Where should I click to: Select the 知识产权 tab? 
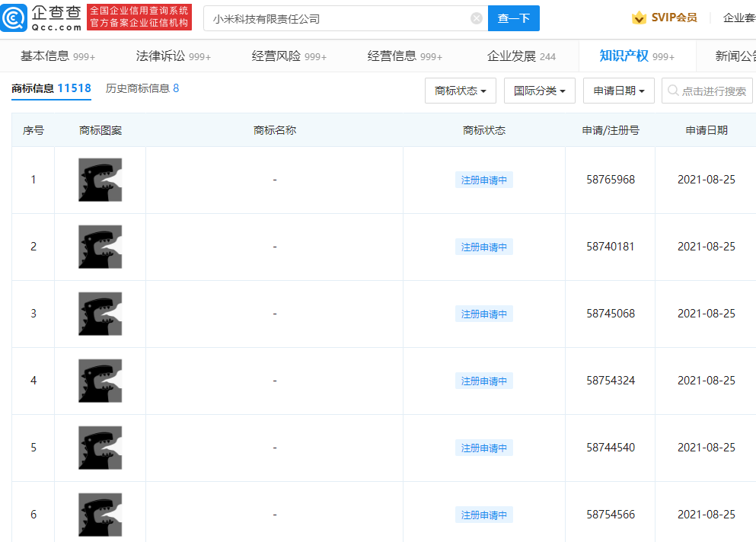pos(637,56)
